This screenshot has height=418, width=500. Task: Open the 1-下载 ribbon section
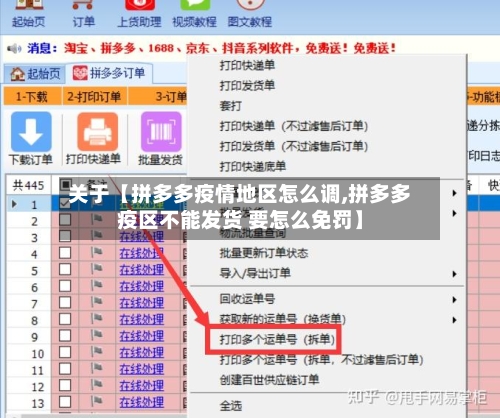[32, 97]
